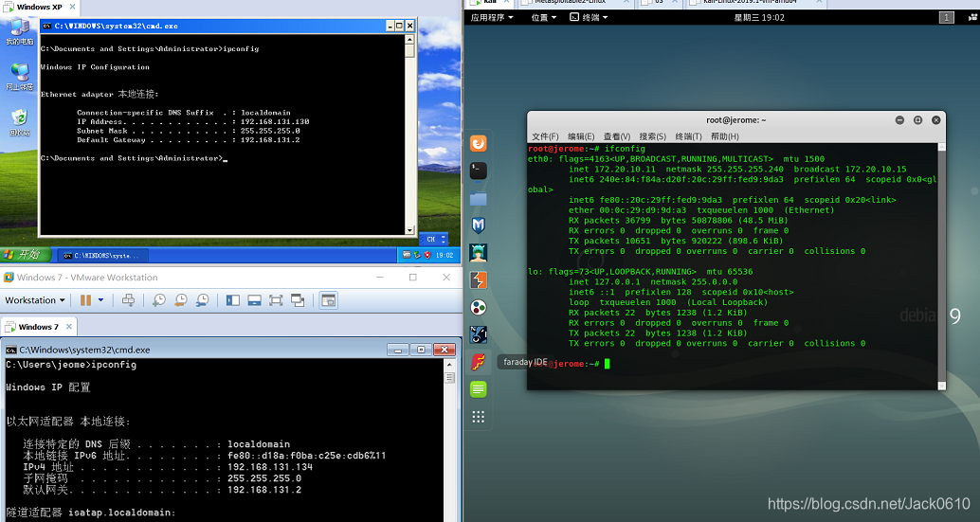Toggle the library sidebar in the VMware toolbar
The image size is (980, 522).
point(233,300)
